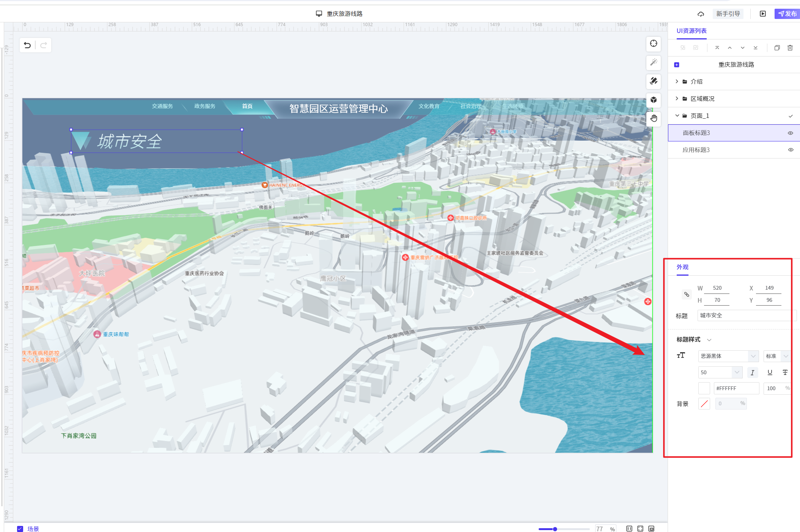
Task: Delete the selected layer
Action: [790, 48]
